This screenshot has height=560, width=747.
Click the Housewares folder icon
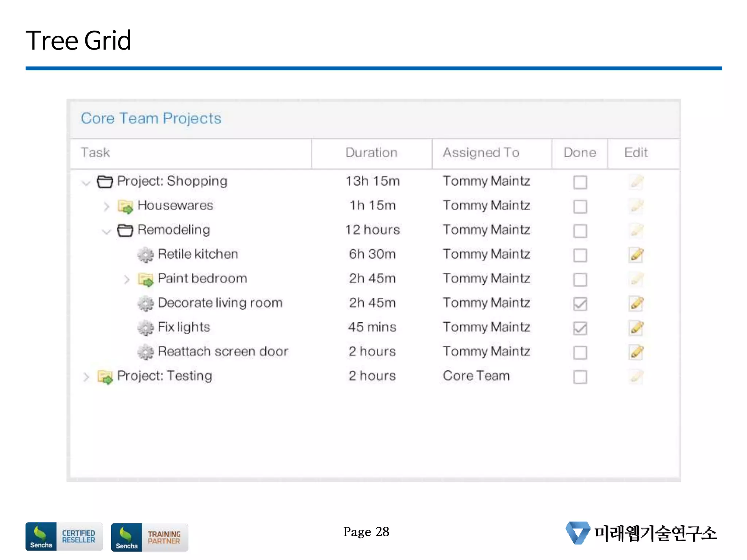coord(125,206)
